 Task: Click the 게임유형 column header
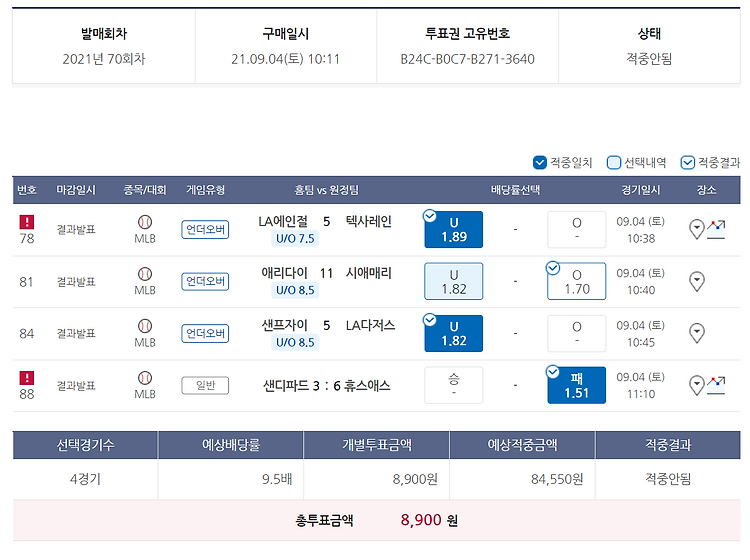click(x=205, y=190)
